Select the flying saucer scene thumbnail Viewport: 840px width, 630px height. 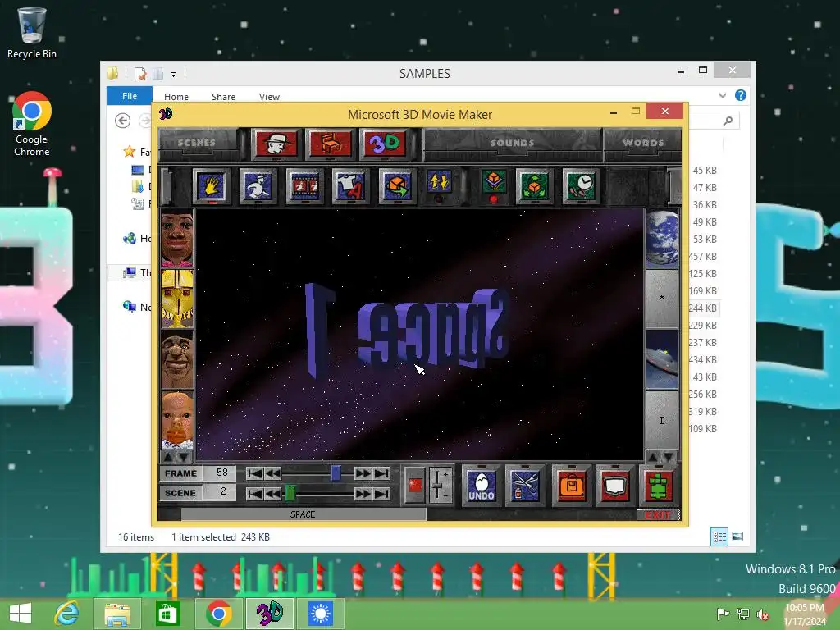[662, 359]
